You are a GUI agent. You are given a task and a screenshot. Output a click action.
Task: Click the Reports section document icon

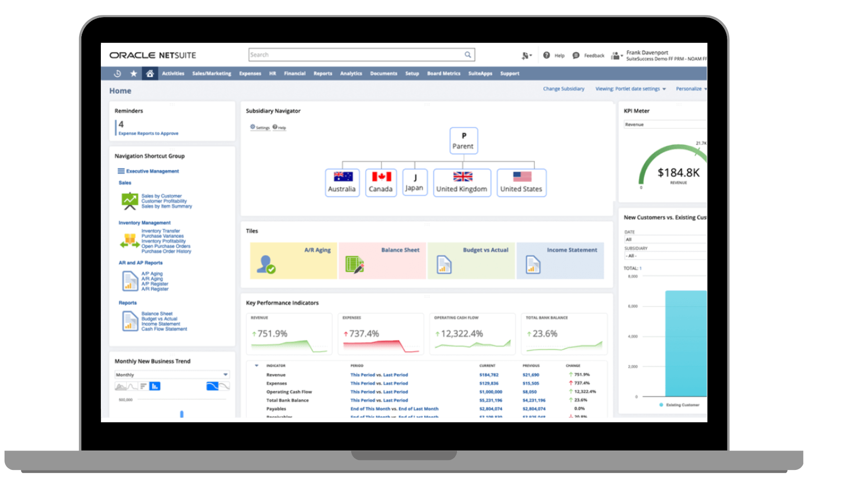[130, 321]
